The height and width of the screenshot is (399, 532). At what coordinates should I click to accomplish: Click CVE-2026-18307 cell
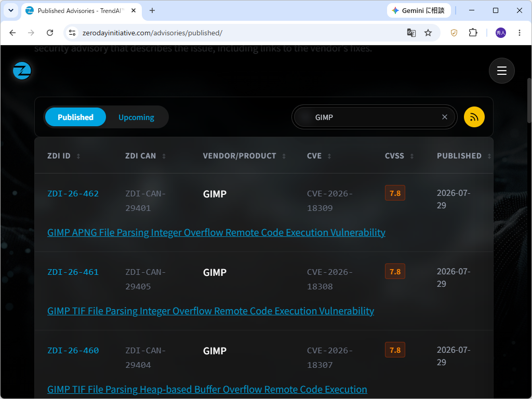pyautogui.click(x=330, y=357)
